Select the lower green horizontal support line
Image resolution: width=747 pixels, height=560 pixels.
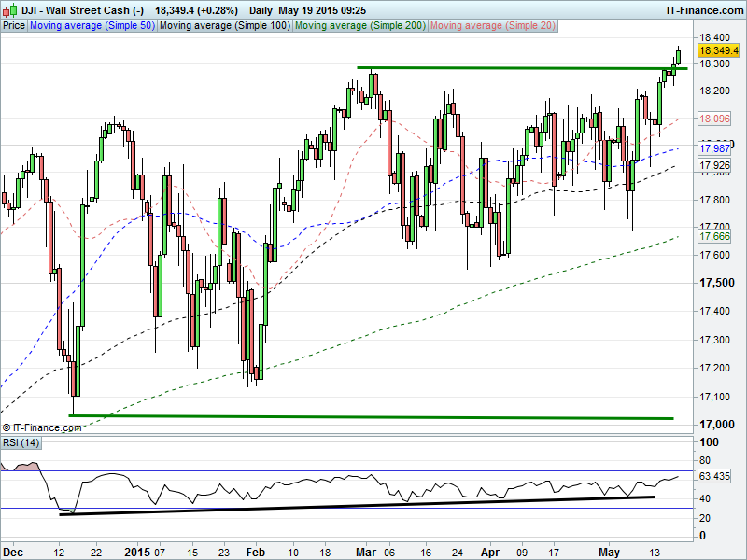coord(373,417)
